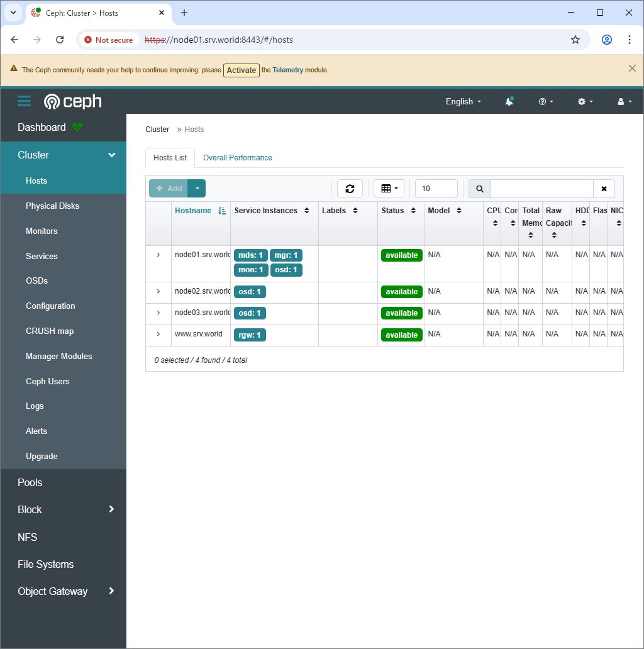Expand the node01.srv.world host row
Image resolution: width=644 pixels, height=649 pixels.
[158, 255]
